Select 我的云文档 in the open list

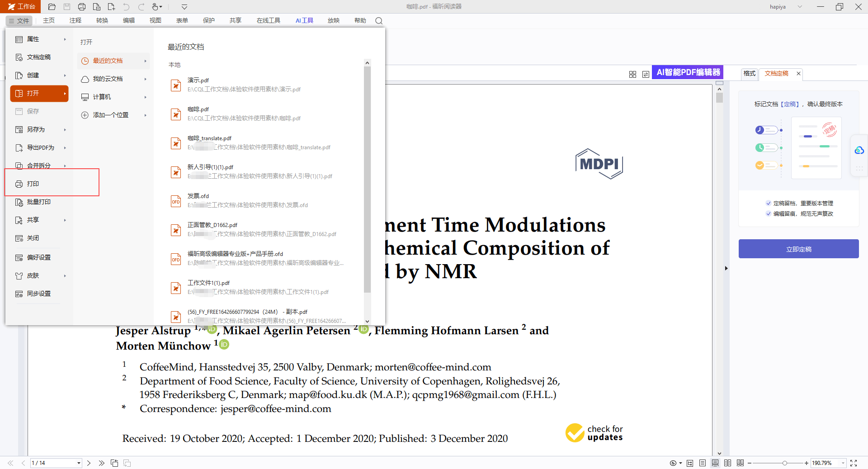click(113, 79)
